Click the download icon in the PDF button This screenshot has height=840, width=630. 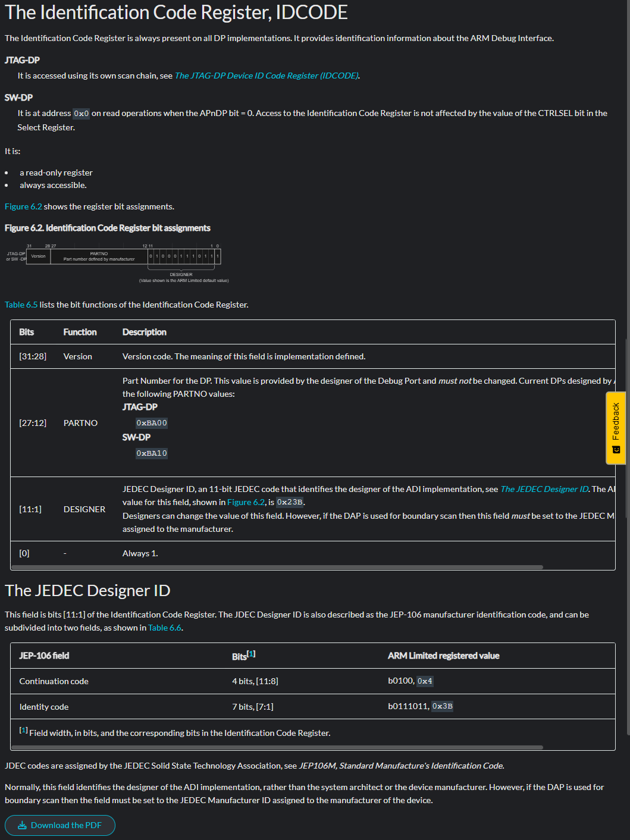click(x=23, y=825)
